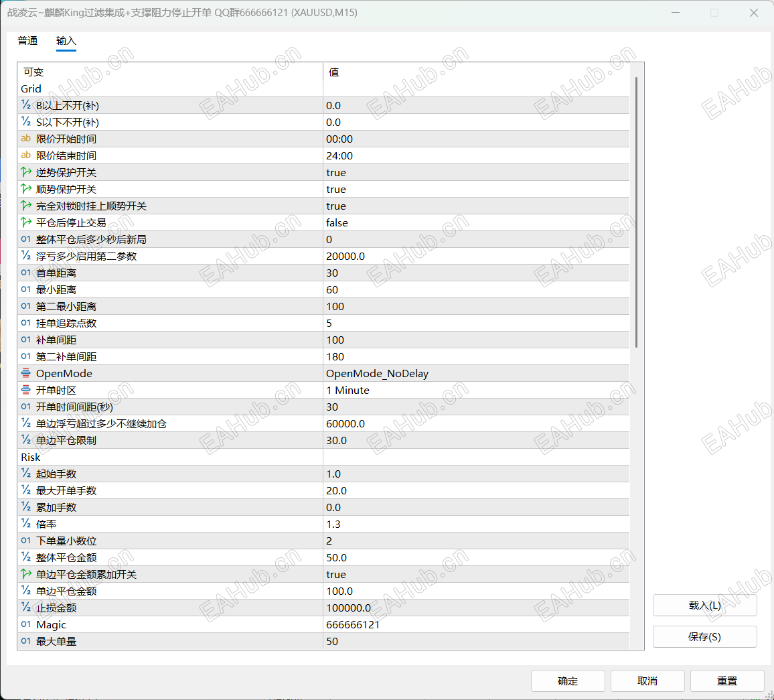Click the 取消 button
The height and width of the screenshot is (700, 774).
coord(647,681)
